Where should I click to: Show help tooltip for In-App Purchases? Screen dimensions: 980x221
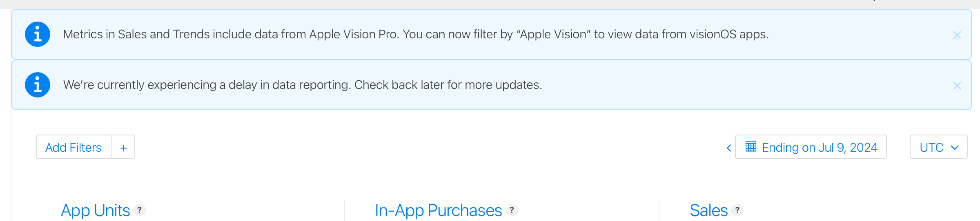click(x=512, y=210)
